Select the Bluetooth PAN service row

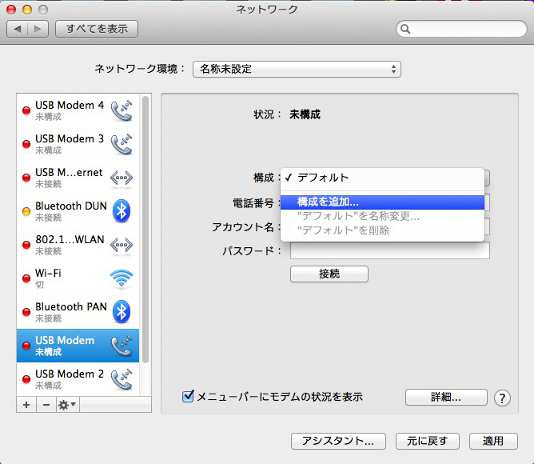coord(78,312)
